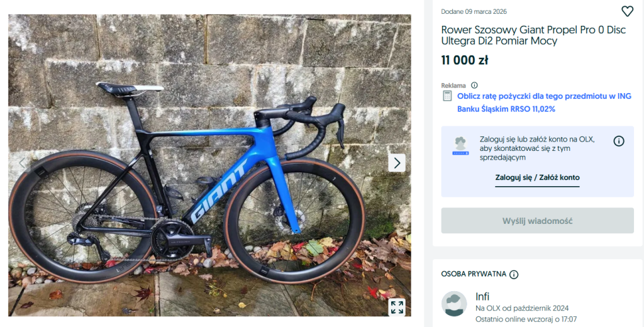
Task: Click Zaloguj się / Załóż konto link
Action: 537,178
